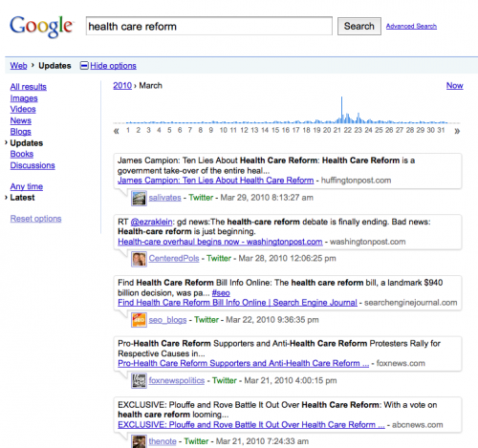Screen dimensions: 478x448
Task: Open James Campion Ten Lies huffingtonpost link
Action: (216, 181)
